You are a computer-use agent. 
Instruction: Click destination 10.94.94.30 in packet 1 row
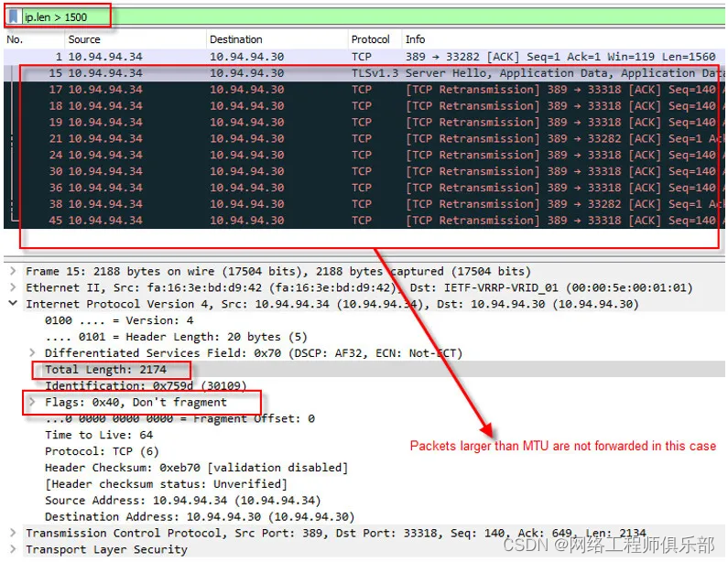click(x=246, y=57)
